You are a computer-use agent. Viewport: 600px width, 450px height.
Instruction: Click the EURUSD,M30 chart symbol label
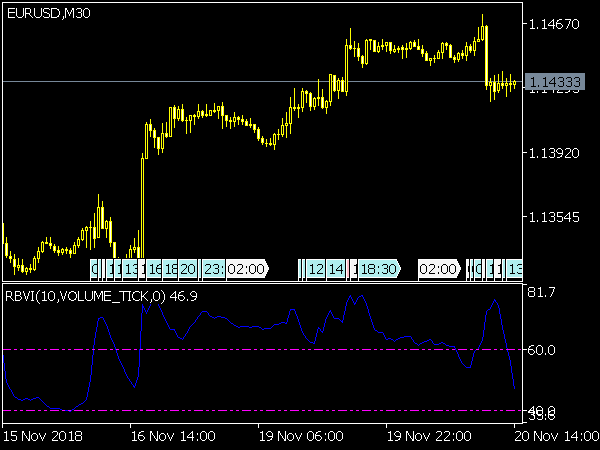pos(49,14)
